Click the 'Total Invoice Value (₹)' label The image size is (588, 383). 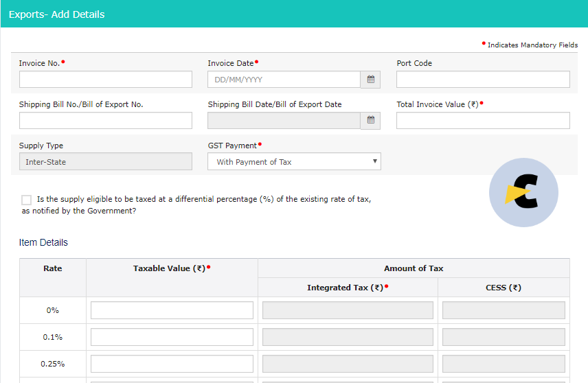(x=438, y=104)
